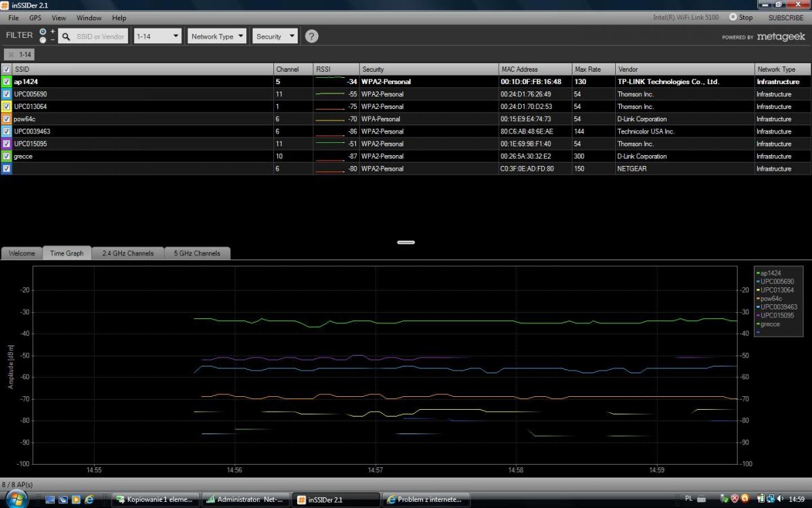This screenshot has width=812, height=508.
Task: Sort by the Network Type column header
Action: coord(783,69)
